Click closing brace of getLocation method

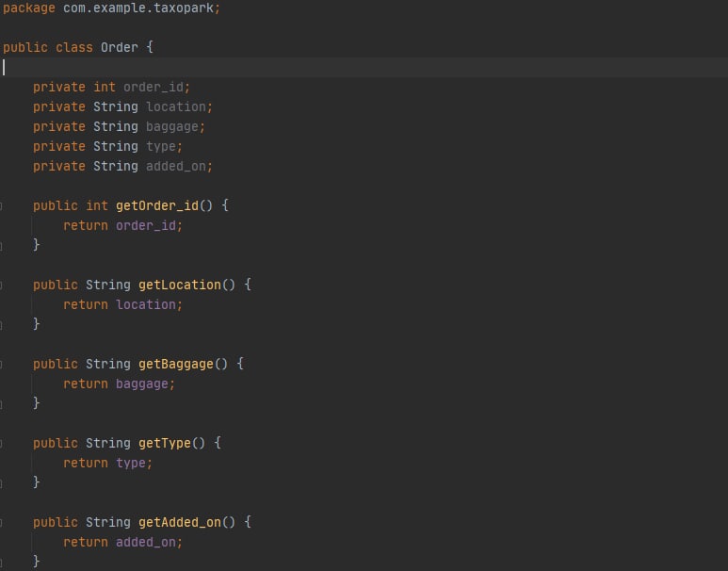tap(36, 324)
